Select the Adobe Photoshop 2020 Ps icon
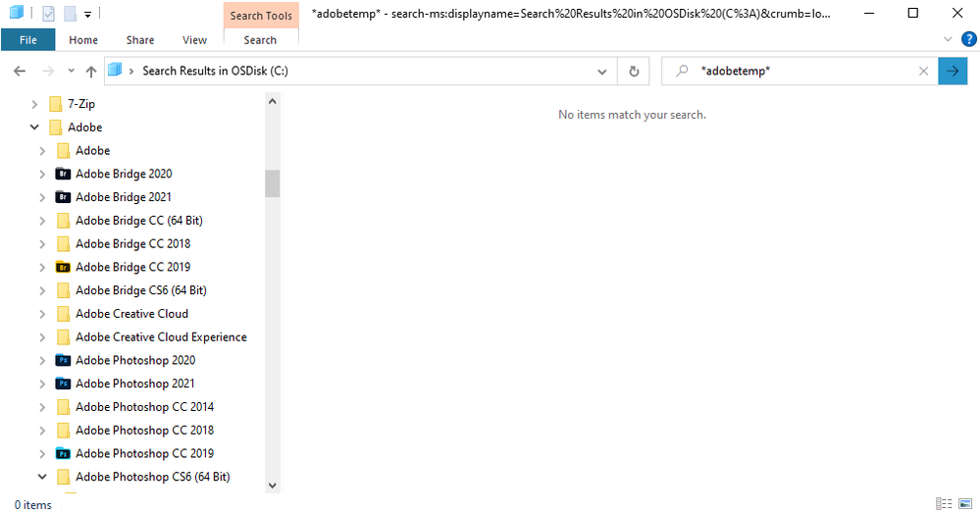The image size is (980, 513). (63, 360)
